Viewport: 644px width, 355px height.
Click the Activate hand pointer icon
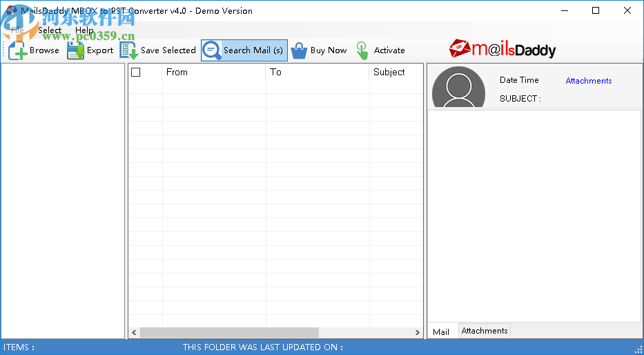point(362,50)
